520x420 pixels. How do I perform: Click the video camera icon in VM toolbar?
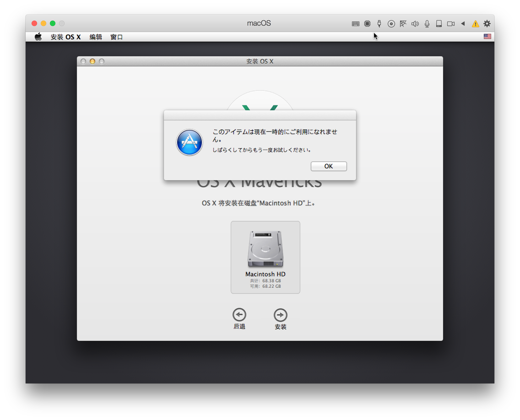(450, 24)
